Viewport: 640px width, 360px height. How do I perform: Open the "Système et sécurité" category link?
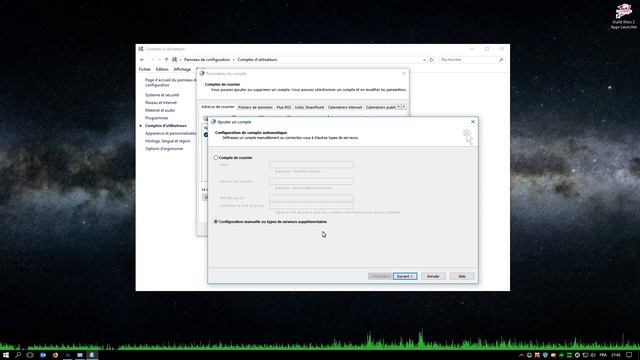click(x=162, y=95)
